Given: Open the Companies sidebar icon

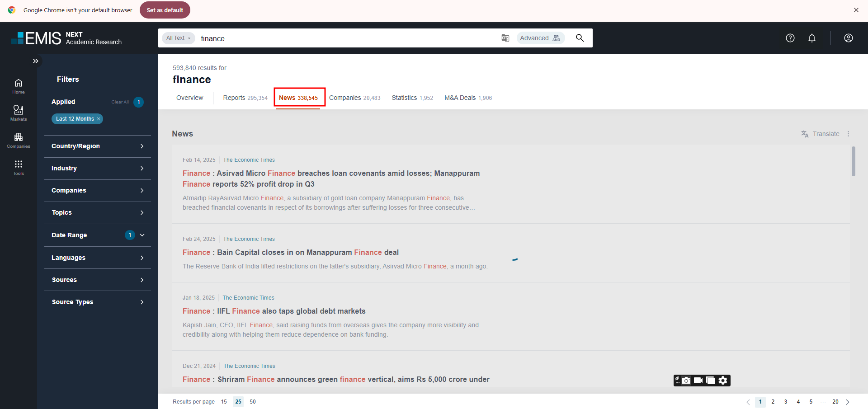Looking at the screenshot, I should click(x=19, y=140).
